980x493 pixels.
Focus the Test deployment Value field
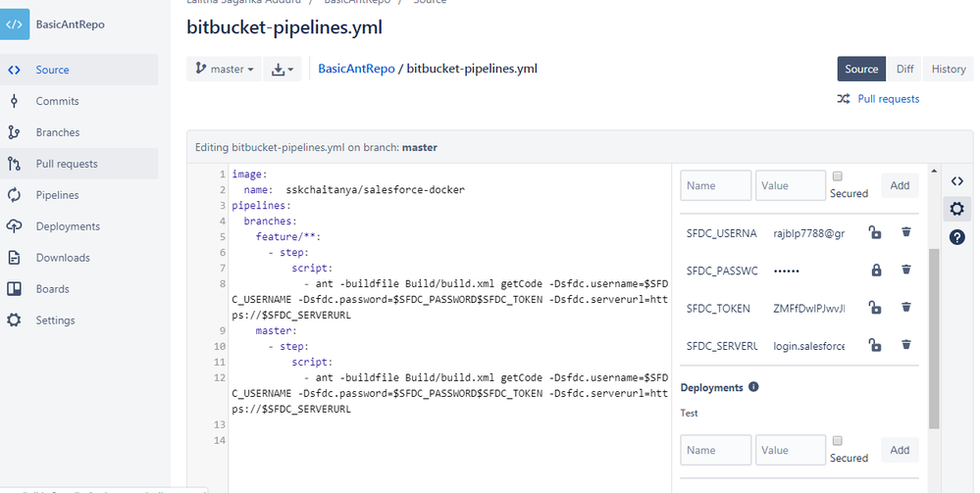tap(791, 450)
